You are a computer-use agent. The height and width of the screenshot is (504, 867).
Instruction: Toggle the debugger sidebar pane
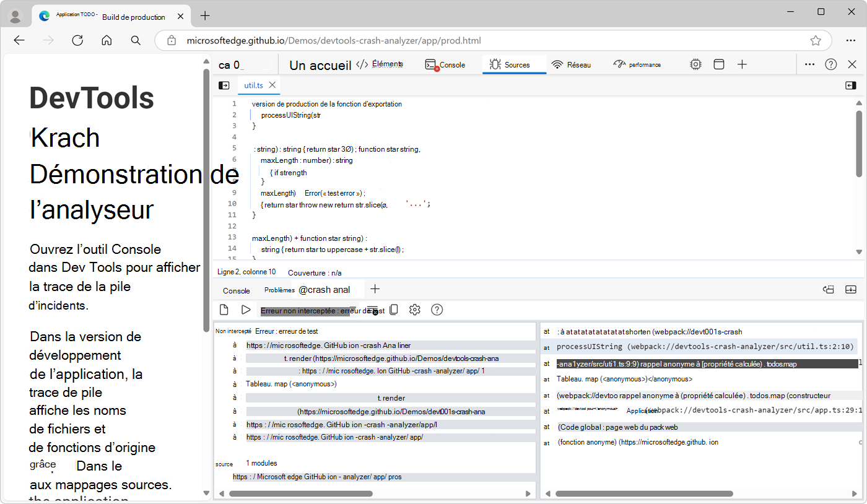pyautogui.click(x=851, y=85)
